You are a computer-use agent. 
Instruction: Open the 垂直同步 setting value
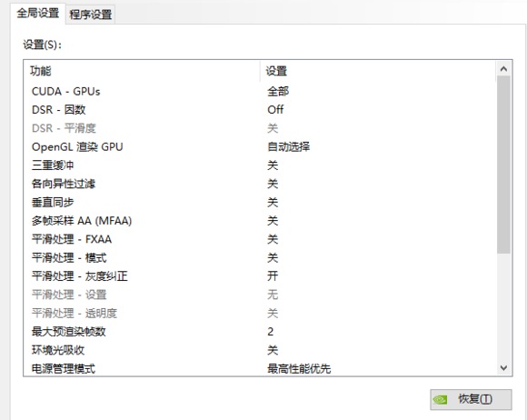click(273, 203)
